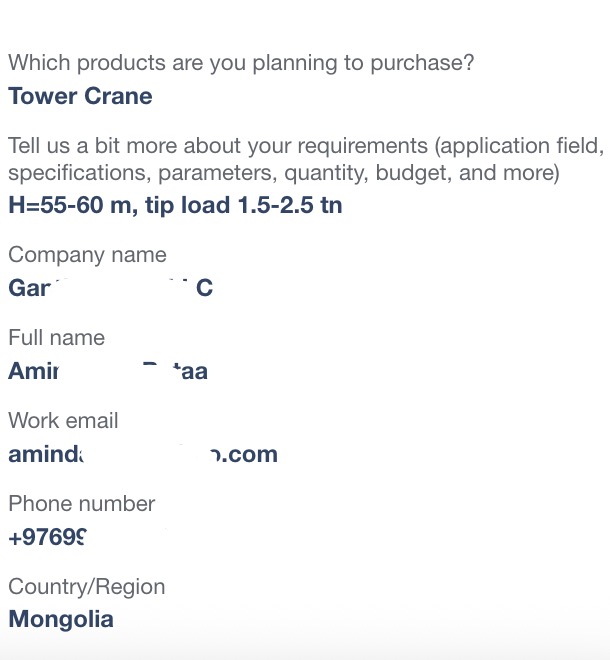The width and height of the screenshot is (610, 660).
Task: Click the word 'purchase?' in the question
Action: click(x=422, y=63)
